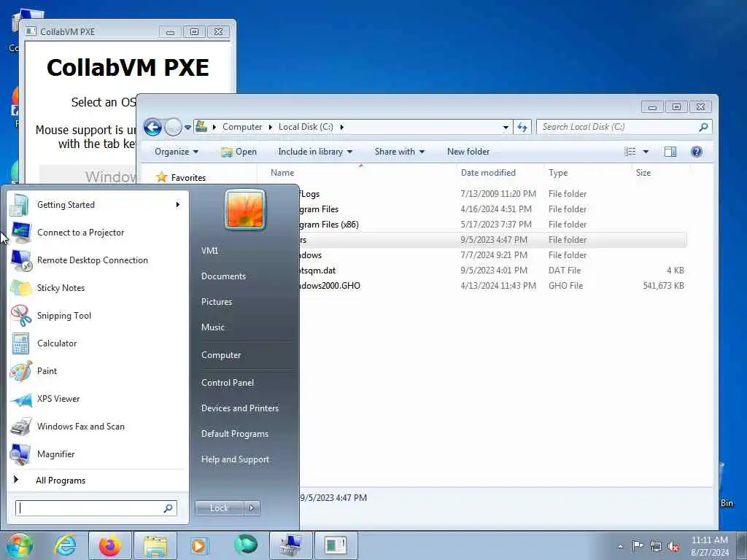Open Internet Explorer from taskbar

pyautogui.click(x=65, y=545)
